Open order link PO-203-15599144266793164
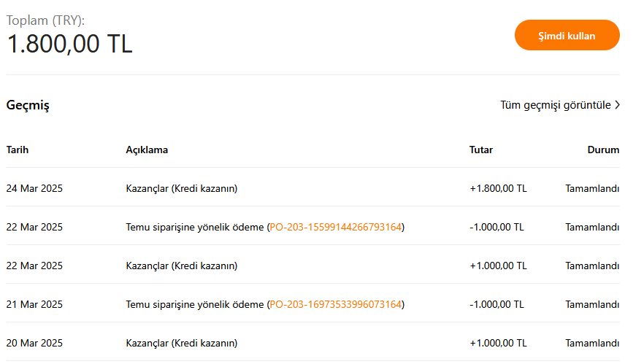The width and height of the screenshot is (644, 364). (335, 227)
